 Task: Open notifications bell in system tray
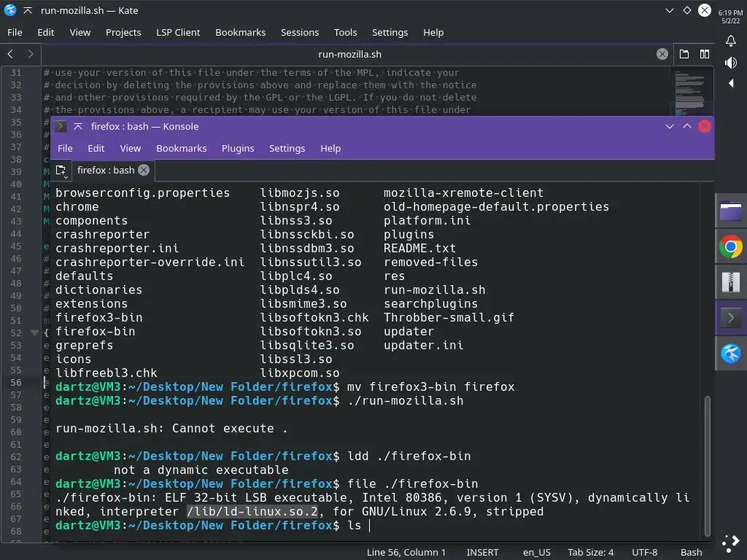point(730,41)
